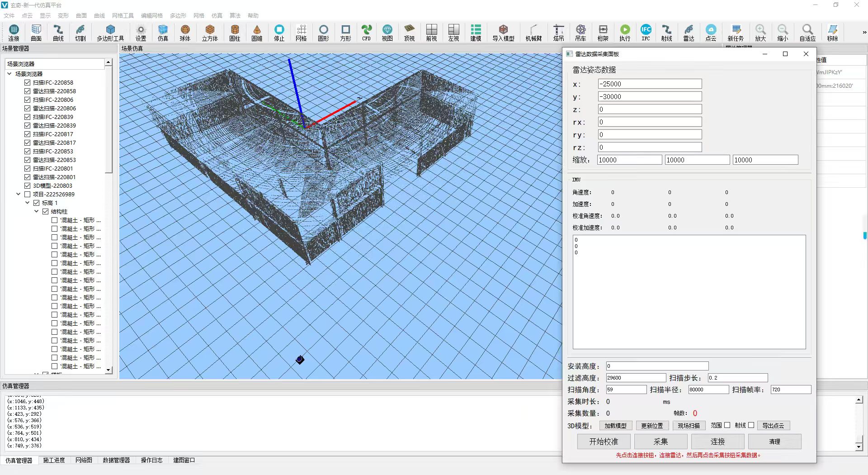The height and width of the screenshot is (475, 868).
Task: Collapse the 结构柱 tree node
Action: (37, 212)
